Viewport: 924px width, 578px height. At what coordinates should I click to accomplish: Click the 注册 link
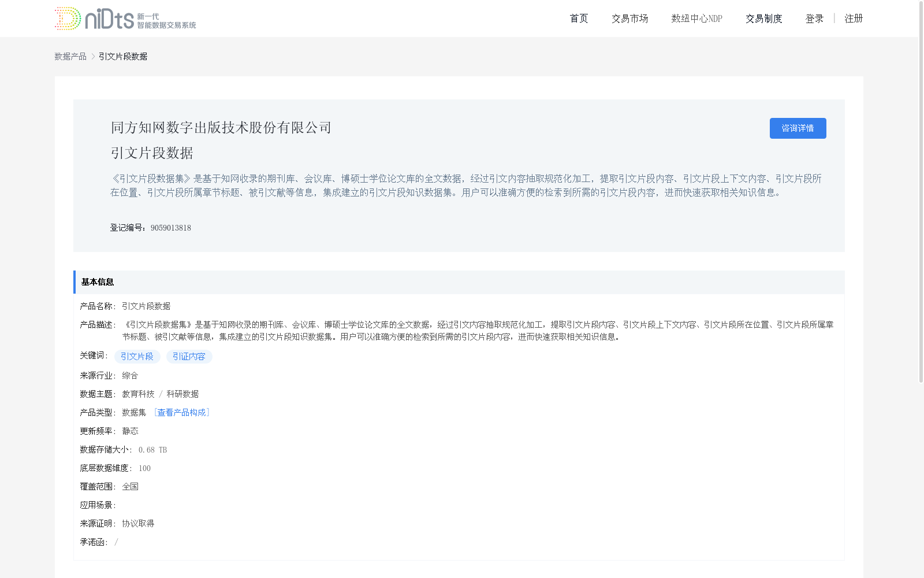854,18
